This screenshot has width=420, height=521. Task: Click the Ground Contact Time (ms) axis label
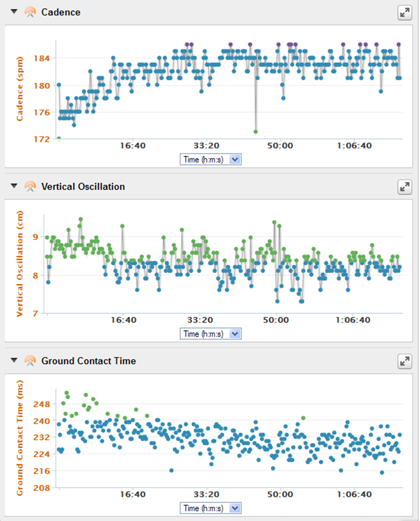[x=20, y=438]
